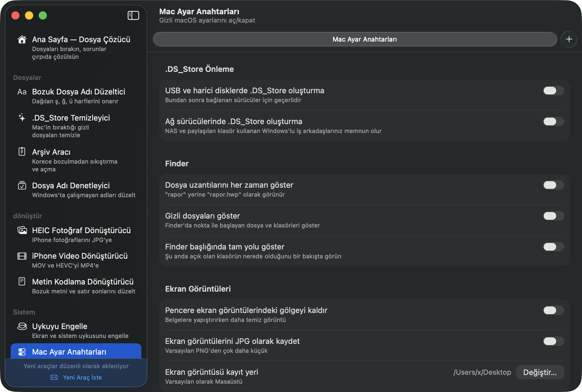This screenshot has height=392, width=582.
Task: Click the /Users/x/Desktop path label
Action: (482, 372)
